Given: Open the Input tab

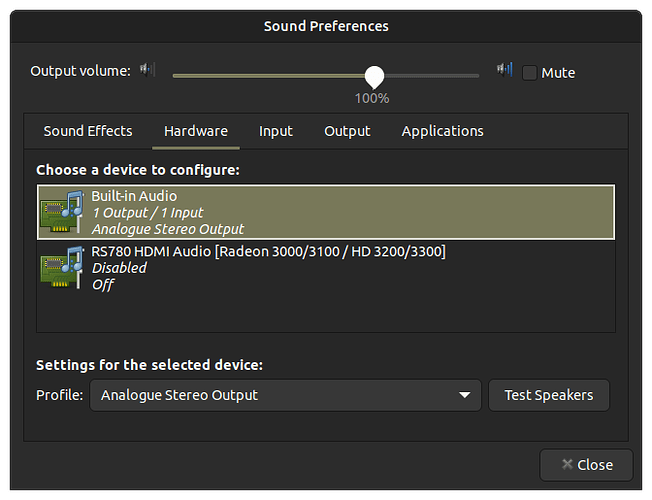Looking at the screenshot, I should [276, 131].
